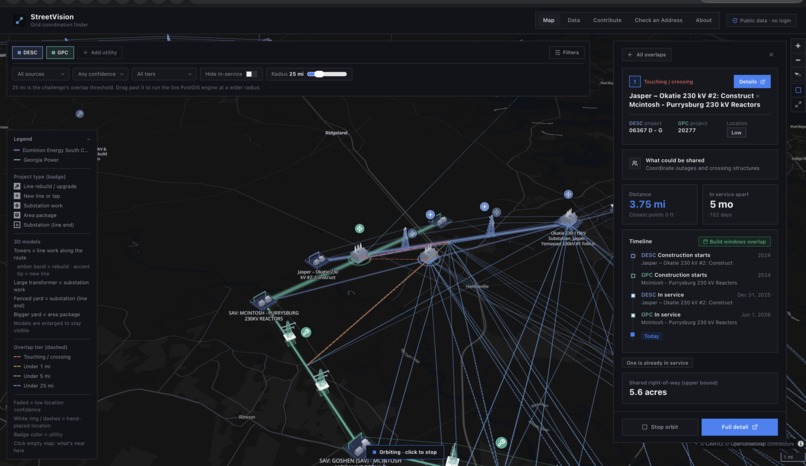Toggle the DESC utility chip
The height and width of the screenshot is (466, 806).
(27, 52)
